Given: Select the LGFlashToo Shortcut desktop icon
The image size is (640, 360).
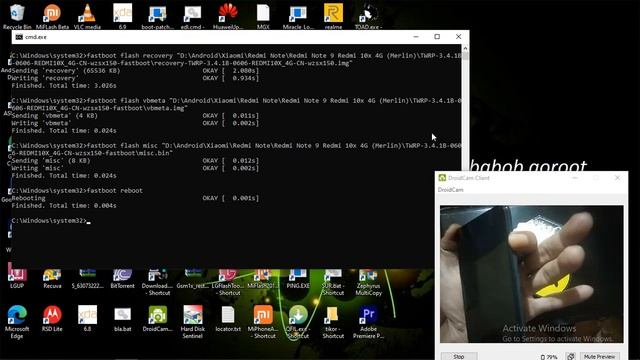Looking at the screenshot, I should (x=228, y=282).
